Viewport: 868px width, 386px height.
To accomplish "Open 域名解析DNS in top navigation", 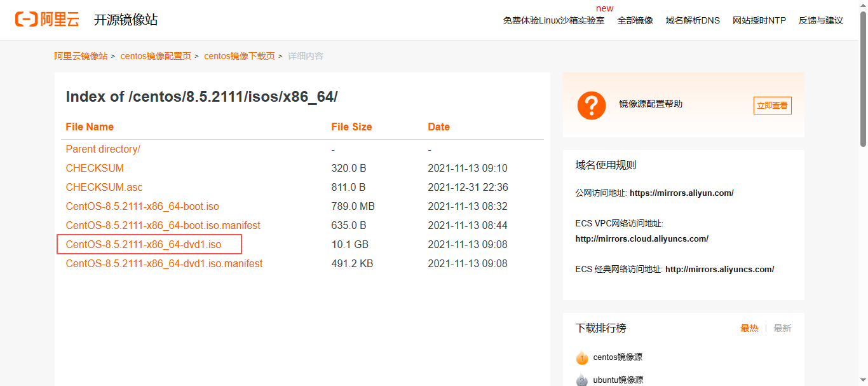I will tap(693, 20).
